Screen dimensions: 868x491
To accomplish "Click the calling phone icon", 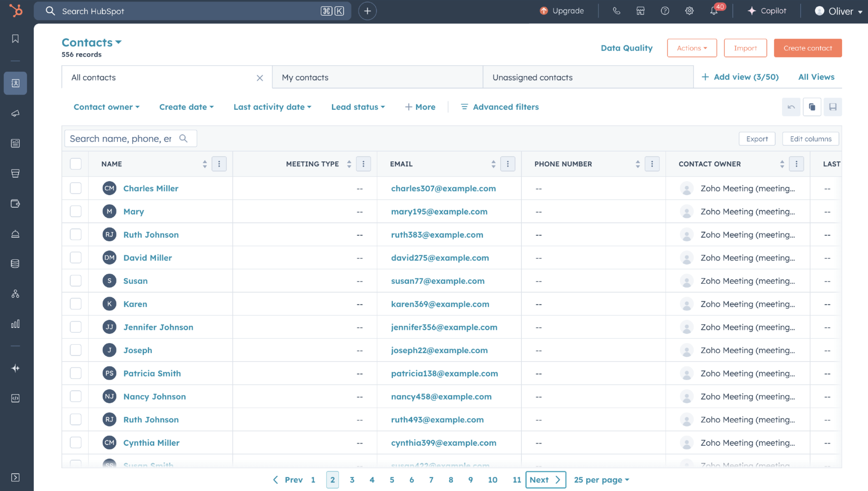I will click(616, 11).
